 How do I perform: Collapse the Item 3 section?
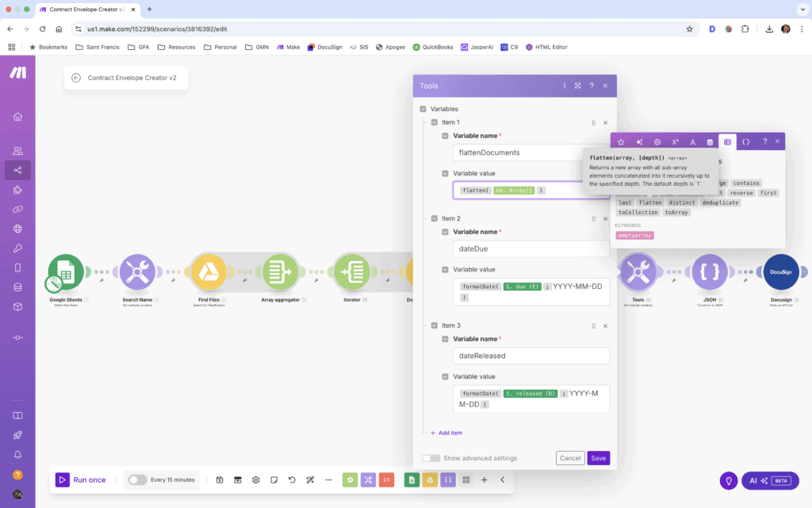point(435,325)
